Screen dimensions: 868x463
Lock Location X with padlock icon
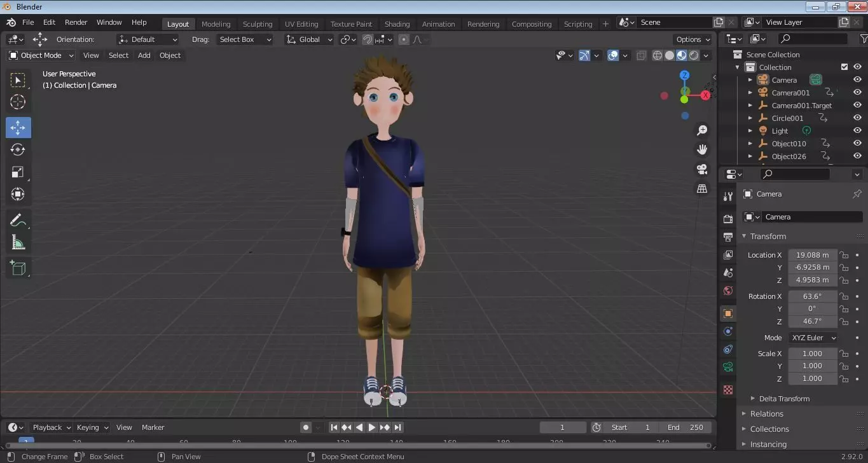(844, 255)
